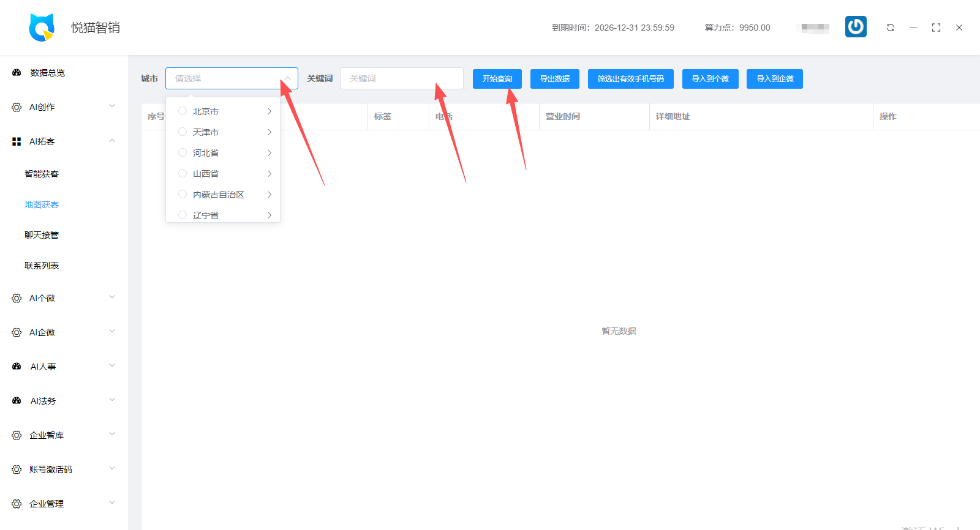Screen dimensions: 980x530
Task: Expand the AI企微 menu chevron
Action: 112,332
